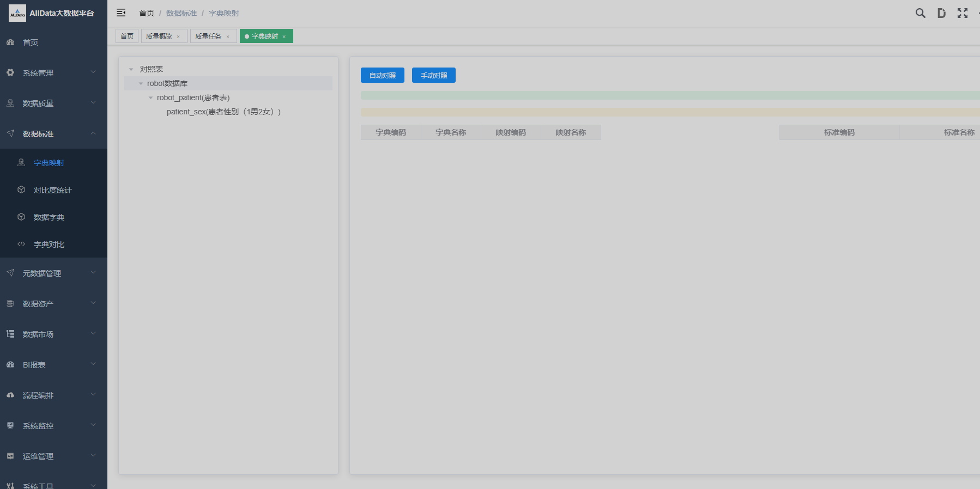Open 对比度统计 in the sidebar

click(52, 190)
